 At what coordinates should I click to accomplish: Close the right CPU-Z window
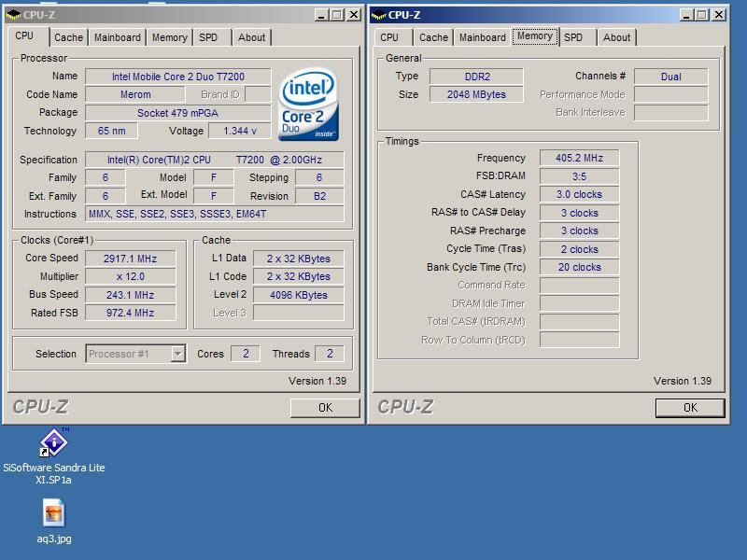pyautogui.click(x=718, y=15)
